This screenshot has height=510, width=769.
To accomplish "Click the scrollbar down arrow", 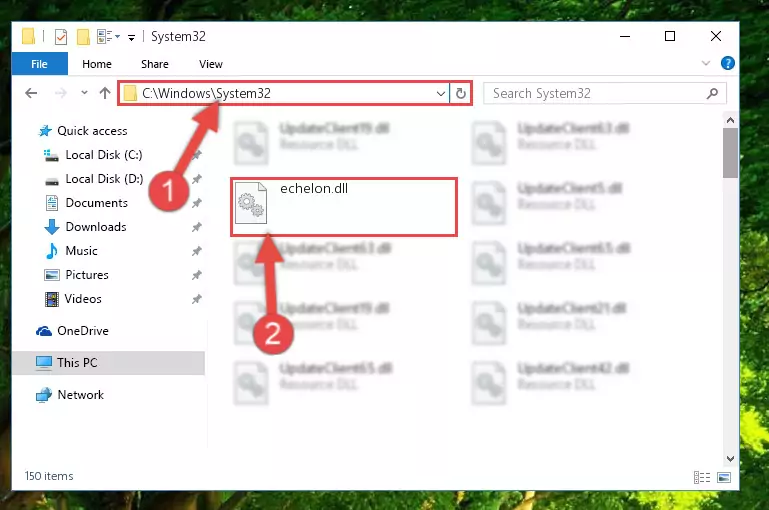I will [x=730, y=459].
